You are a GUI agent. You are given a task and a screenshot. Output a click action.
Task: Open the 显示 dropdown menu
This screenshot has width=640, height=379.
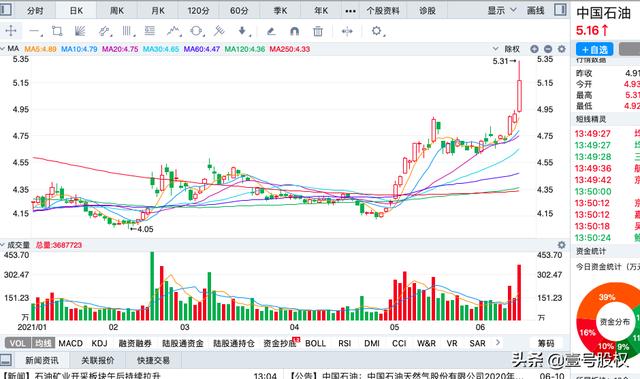click(502, 11)
